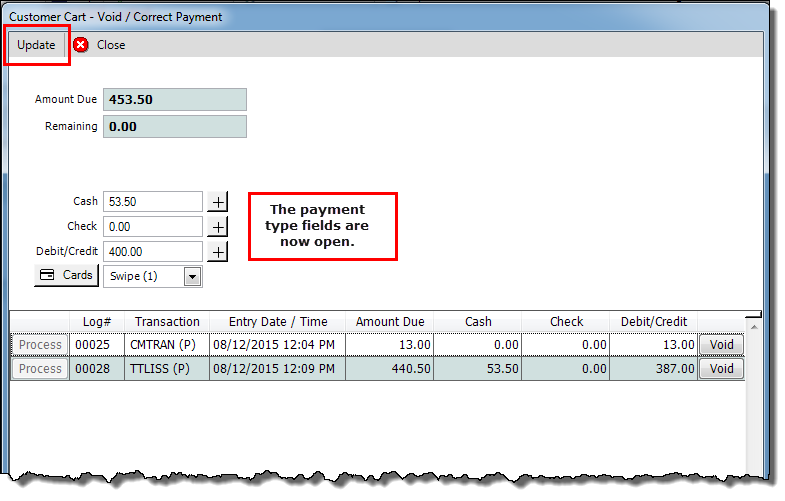Click the Debit/Credit amount field
The image size is (785, 501).
pyautogui.click(x=153, y=252)
